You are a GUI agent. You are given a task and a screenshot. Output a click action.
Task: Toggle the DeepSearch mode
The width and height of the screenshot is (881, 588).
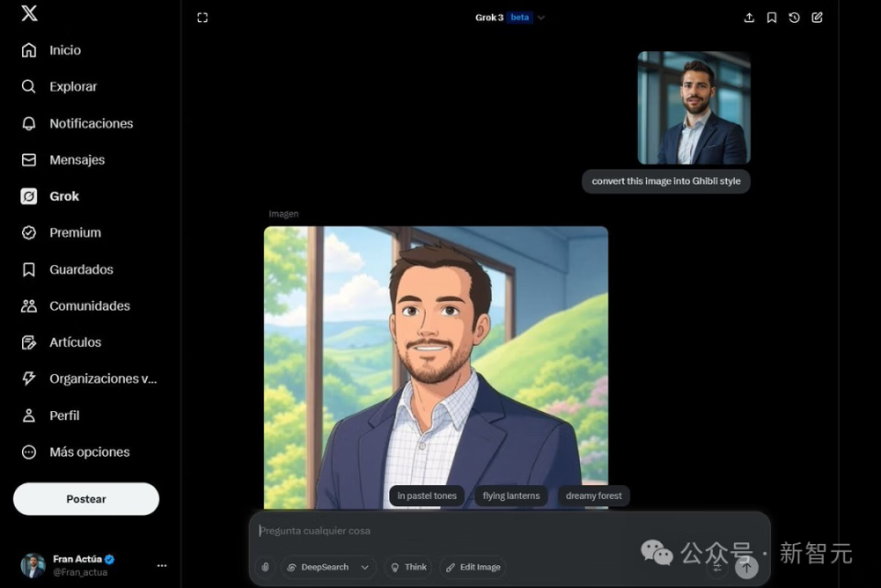318,567
